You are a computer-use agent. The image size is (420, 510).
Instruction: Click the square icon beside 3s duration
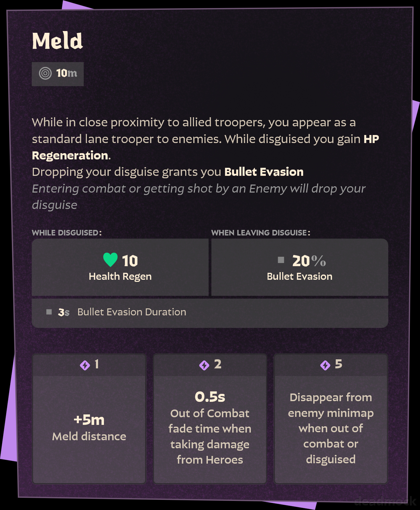(x=49, y=312)
